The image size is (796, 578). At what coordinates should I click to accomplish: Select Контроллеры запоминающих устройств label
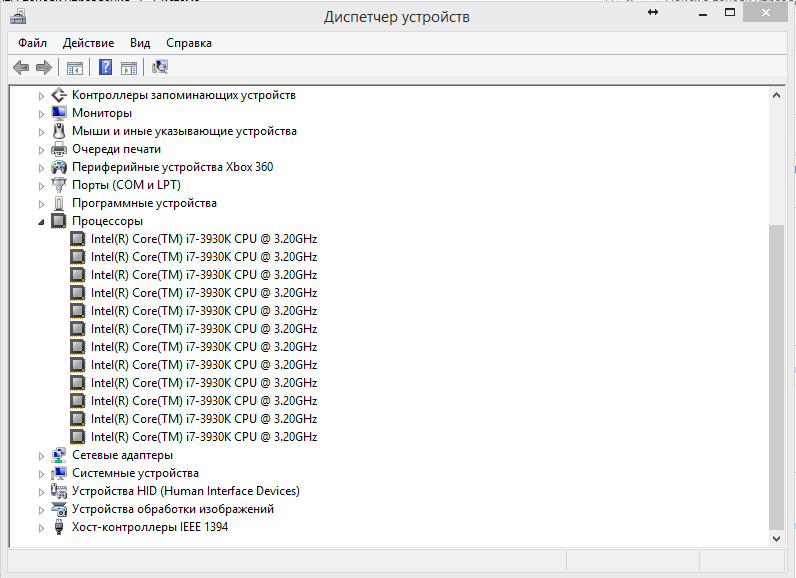[x=184, y=95]
